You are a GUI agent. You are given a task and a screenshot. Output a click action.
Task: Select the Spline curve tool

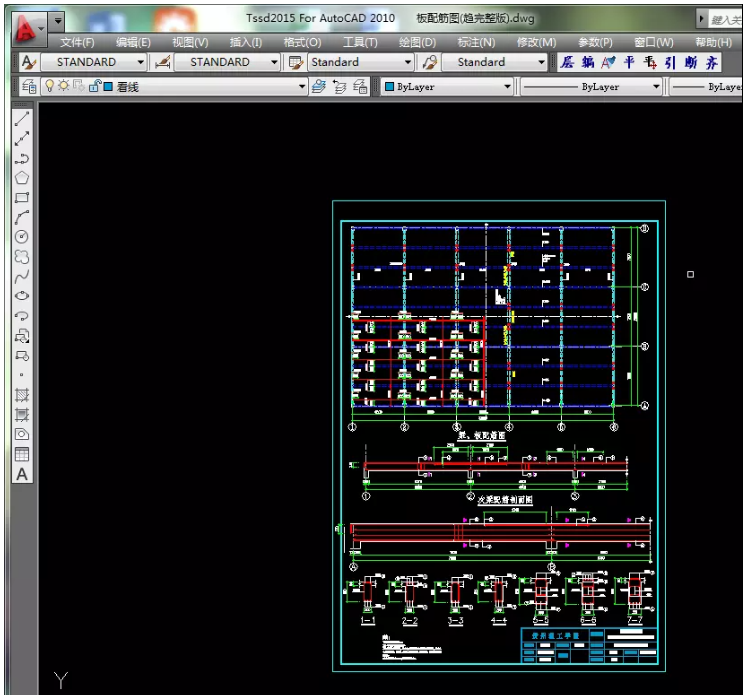point(22,276)
